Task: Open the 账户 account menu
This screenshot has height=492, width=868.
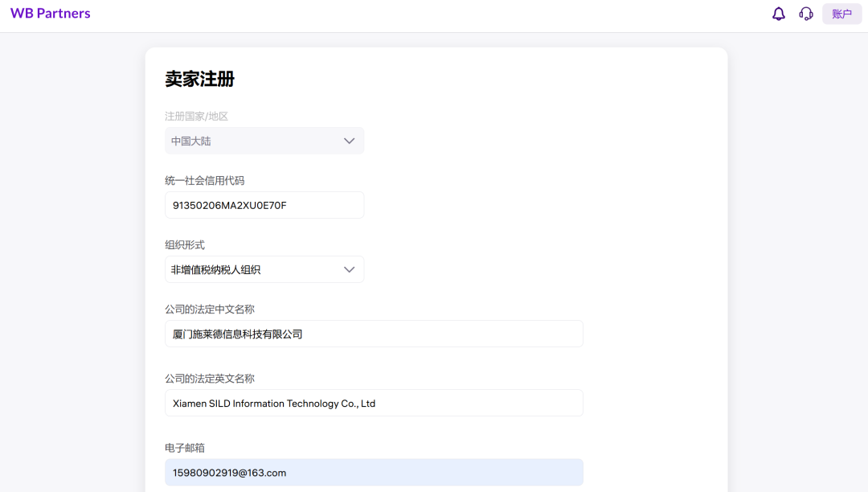Action: coord(841,14)
